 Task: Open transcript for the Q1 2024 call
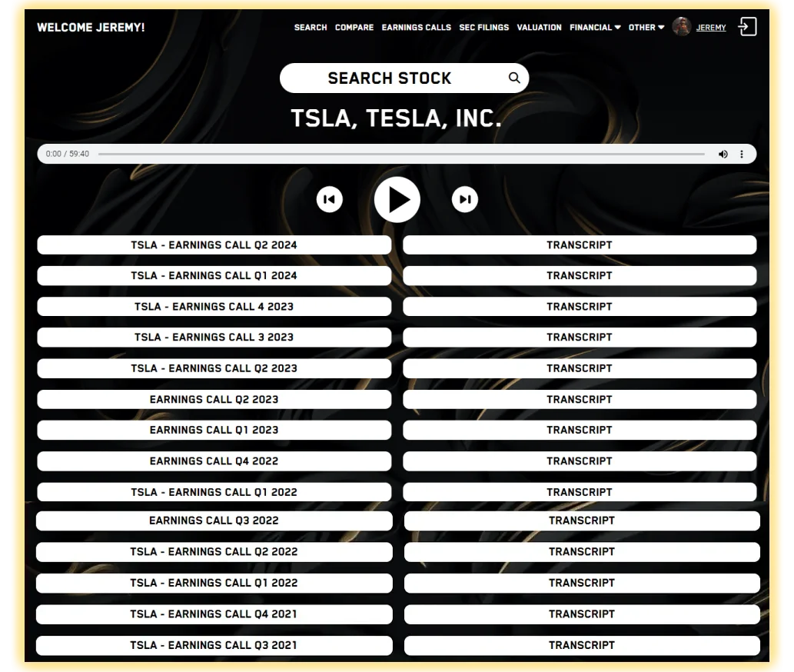580,275
